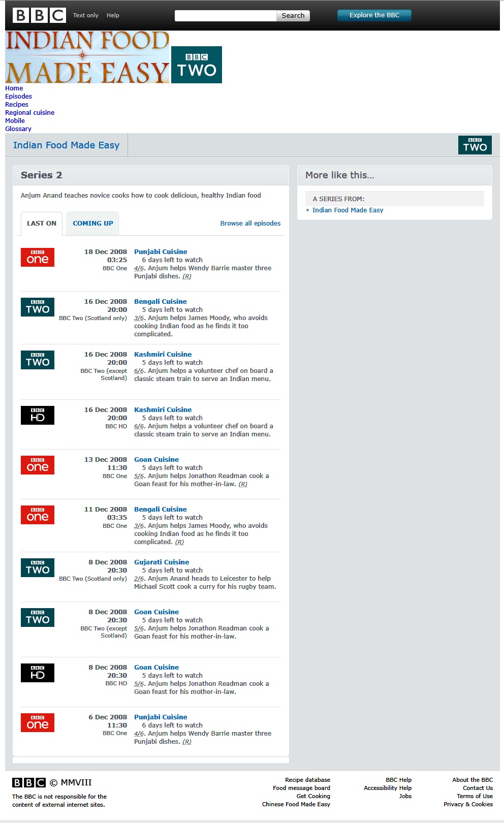Click the Explore the BBC button
Image resolution: width=504 pixels, height=823 pixels.
click(374, 15)
